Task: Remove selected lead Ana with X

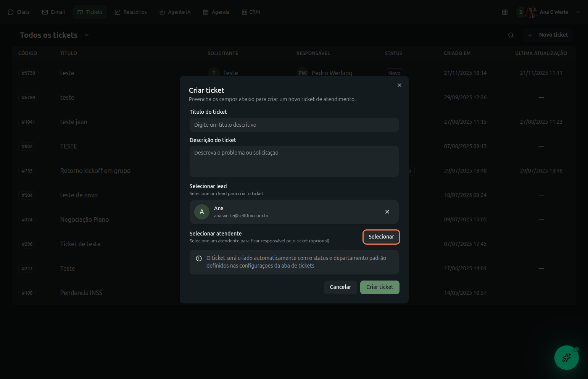Action: (x=387, y=212)
